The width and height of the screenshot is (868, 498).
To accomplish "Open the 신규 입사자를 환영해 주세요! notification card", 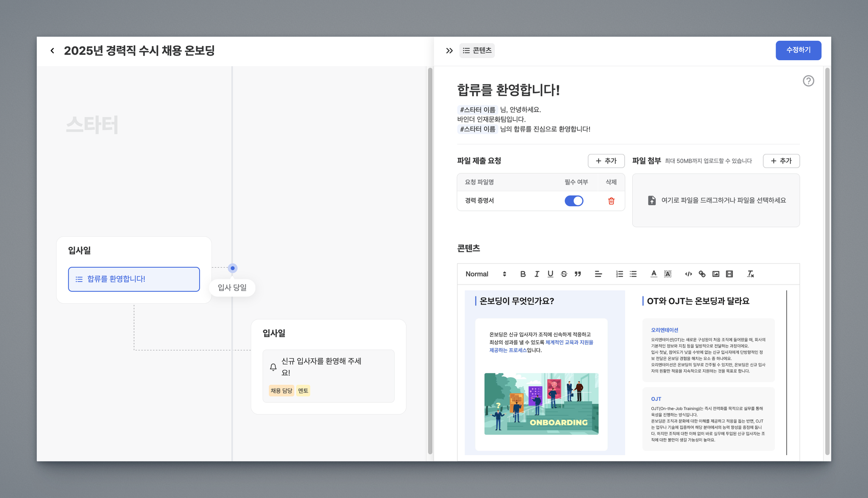I will pos(328,376).
